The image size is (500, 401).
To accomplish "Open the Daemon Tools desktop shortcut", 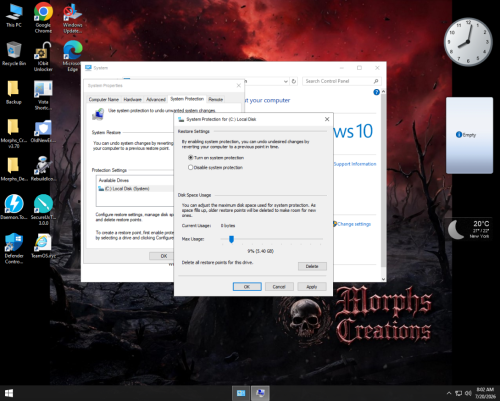I will pyautogui.click(x=14, y=207).
